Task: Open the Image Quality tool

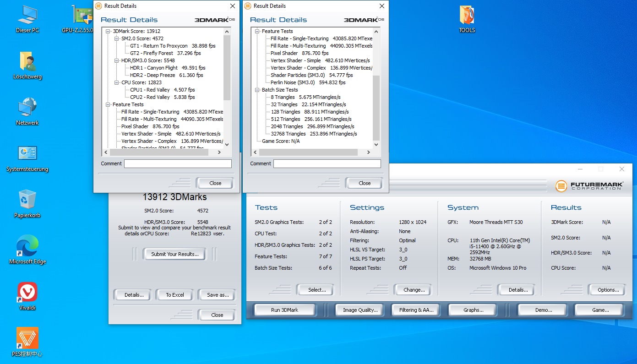Action: 360,310
